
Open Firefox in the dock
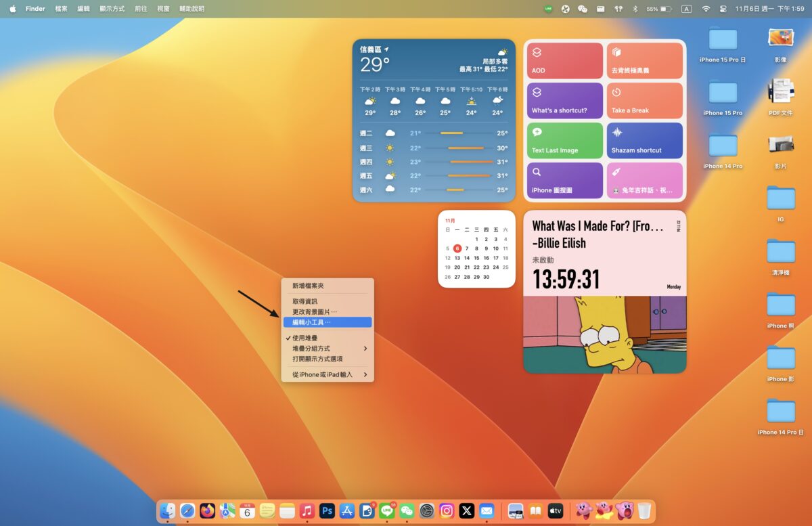(208, 510)
